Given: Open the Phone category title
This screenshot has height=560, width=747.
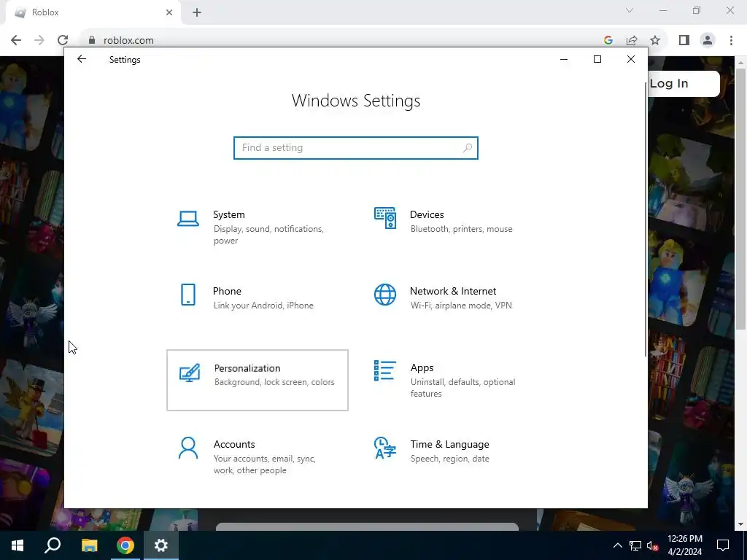Looking at the screenshot, I should pyautogui.click(x=227, y=291).
